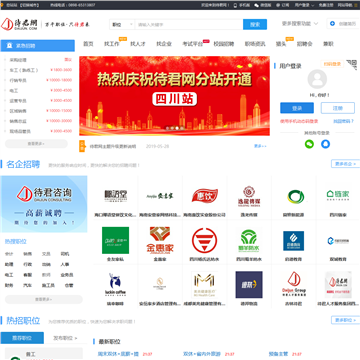Click the 待君咨询 高薪诚聘 banner
Screen dimensions: 360x360
pyautogui.click(x=44, y=204)
